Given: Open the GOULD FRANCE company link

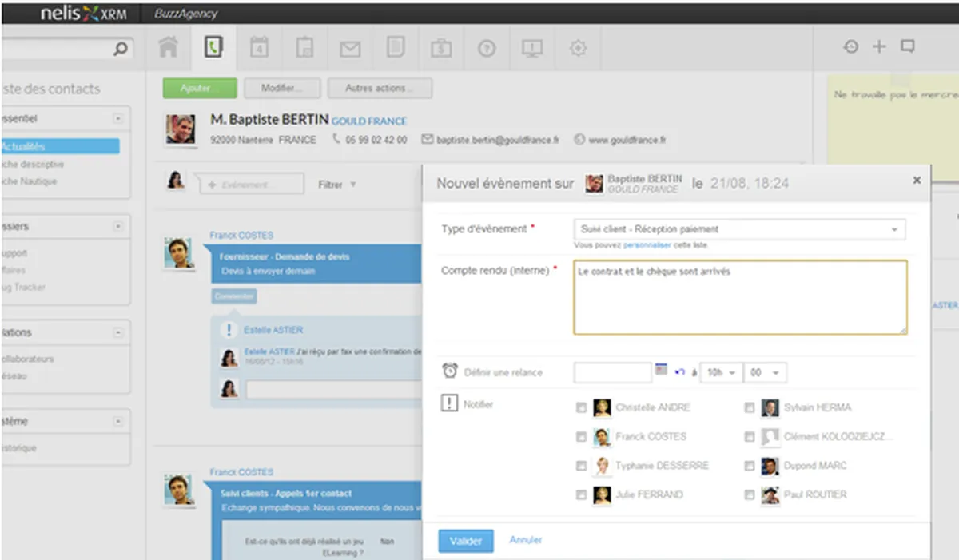Looking at the screenshot, I should (369, 121).
